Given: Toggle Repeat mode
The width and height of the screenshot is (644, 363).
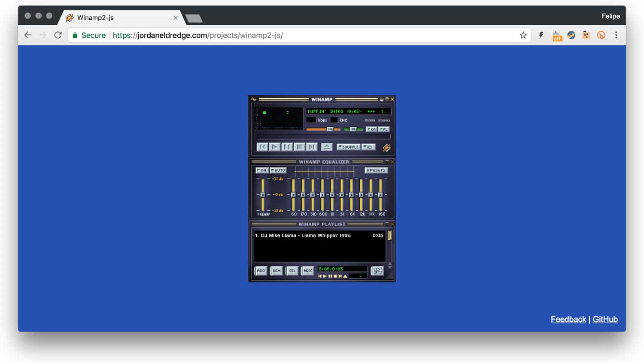Looking at the screenshot, I should click(x=368, y=147).
